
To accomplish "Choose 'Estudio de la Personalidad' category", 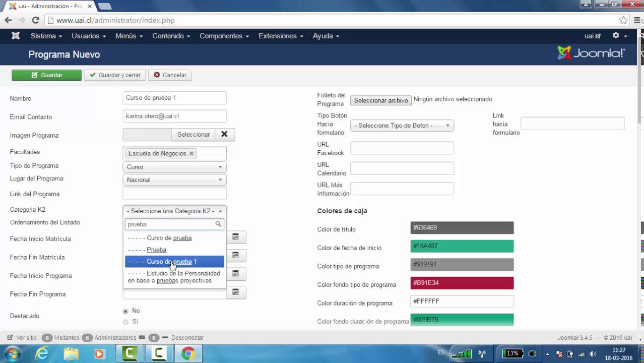I will [x=174, y=277].
